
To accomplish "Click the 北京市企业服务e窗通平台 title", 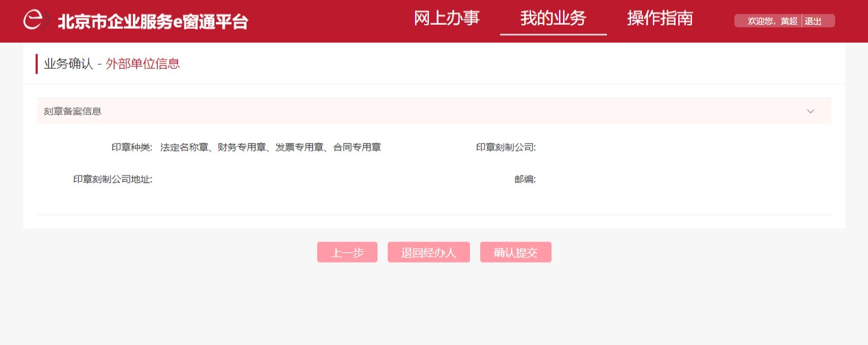I will [152, 22].
